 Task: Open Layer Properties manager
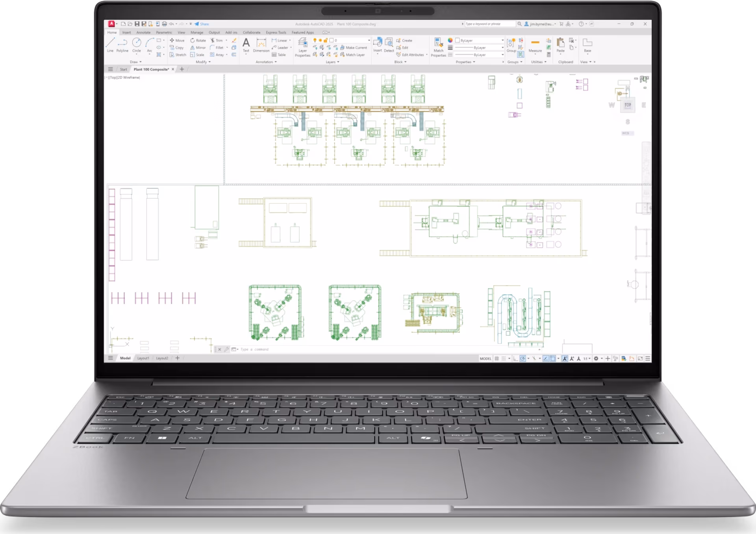(x=302, y=47)
